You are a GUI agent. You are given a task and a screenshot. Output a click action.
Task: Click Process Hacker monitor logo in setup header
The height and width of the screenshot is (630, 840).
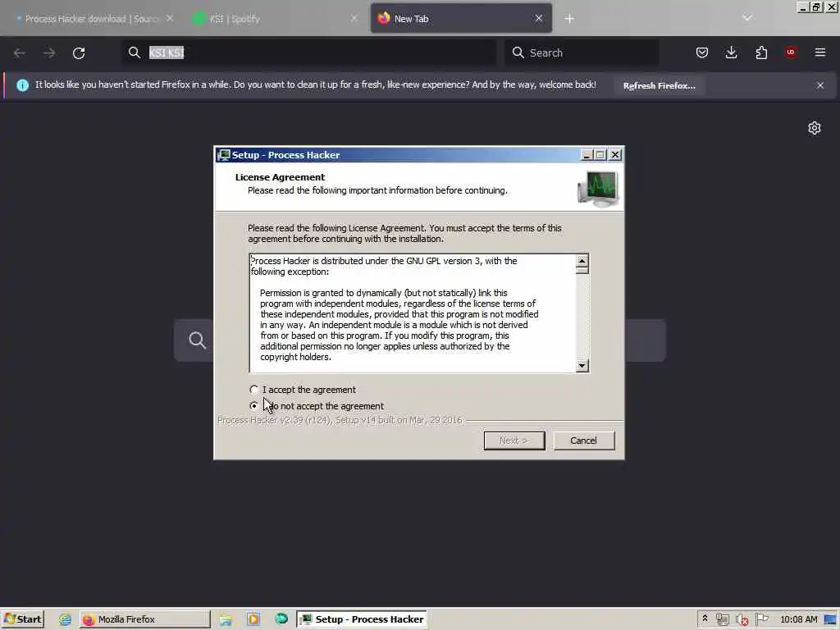click(x=598, y=189)
